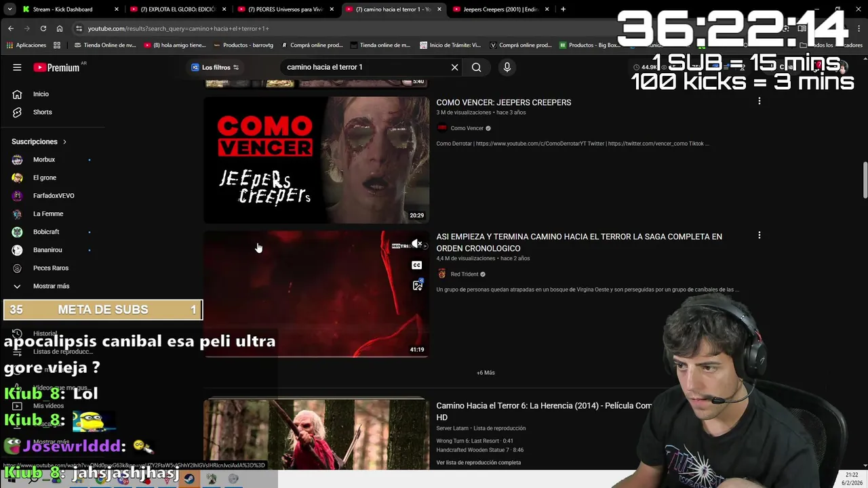Open options menu for ASI EMPIEZA Y TERMINA video

[x=759, y=235]
